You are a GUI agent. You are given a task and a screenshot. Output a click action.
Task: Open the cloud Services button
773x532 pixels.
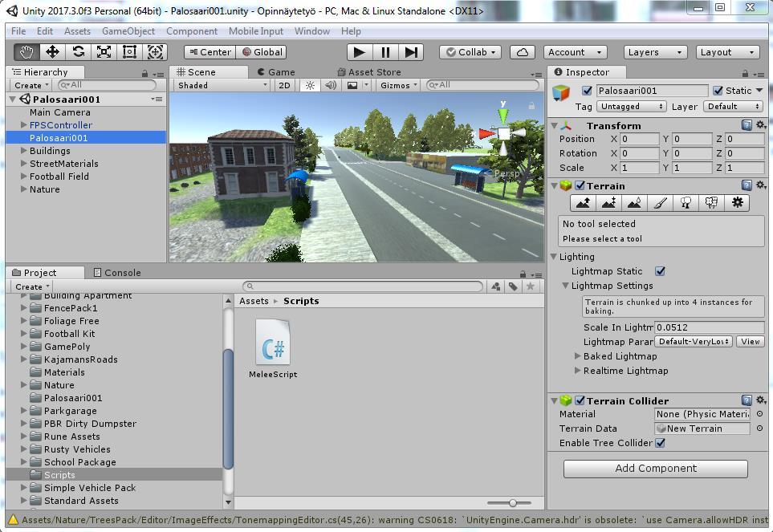[523, 52]
